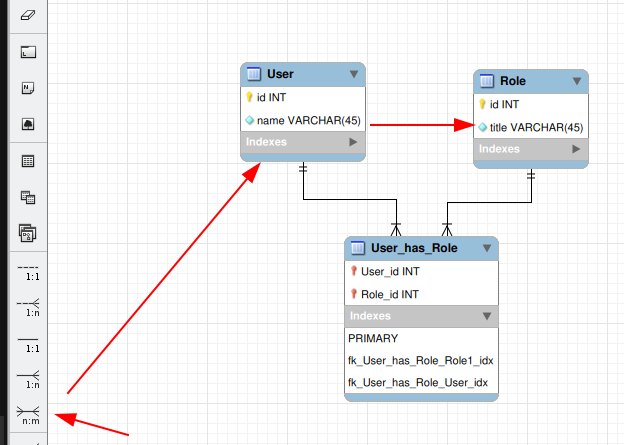Choose the non-identifying 1:1 relationship tool
Screen dimensions: 624x445
pyautogui.click(x=30, y=269)
